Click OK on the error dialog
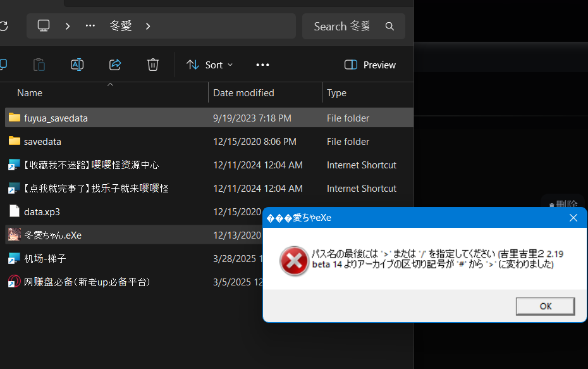Screen dimensions: 588x369 (x=544, y=306)
